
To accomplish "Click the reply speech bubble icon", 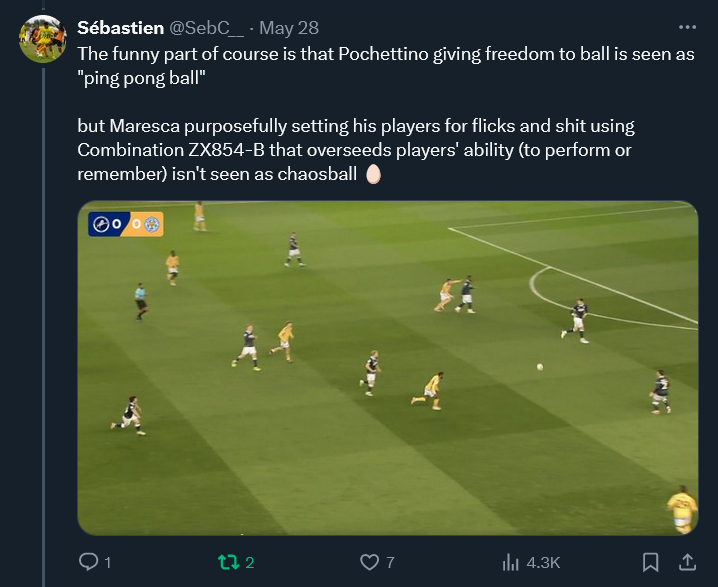I will point(88,562).
